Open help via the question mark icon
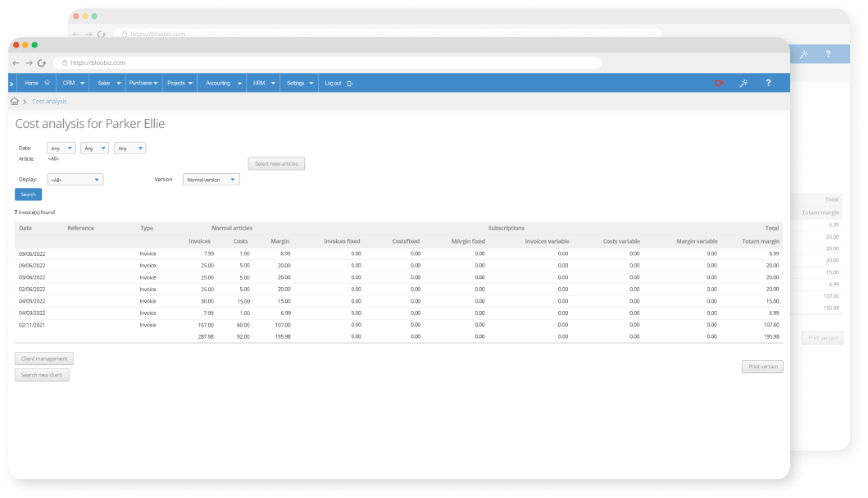The height and width of the screenshot is (498, 868). point(768,83)
